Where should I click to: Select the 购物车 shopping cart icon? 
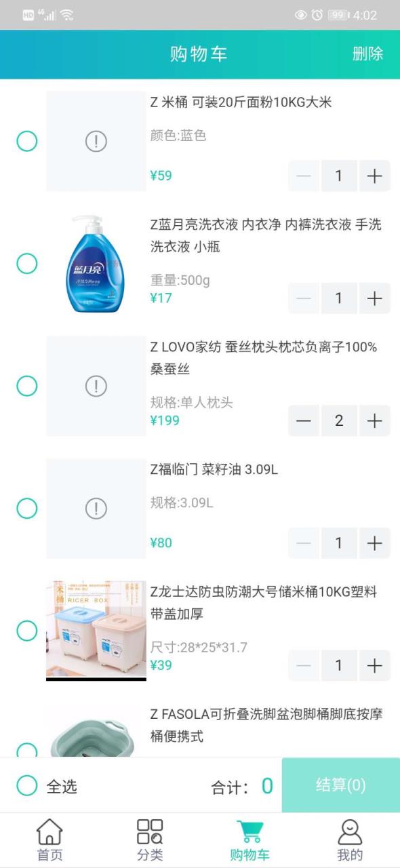[249, 837]
